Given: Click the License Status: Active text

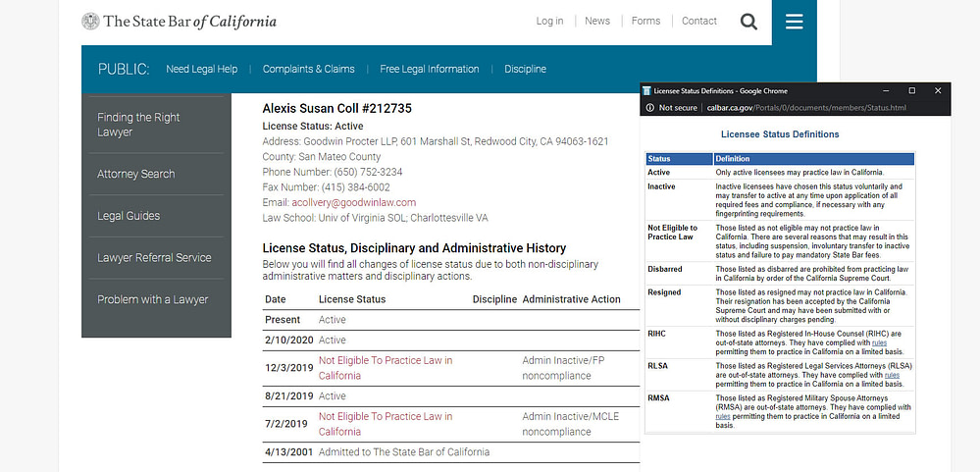Looking at the screenshot, I should 313,127.
